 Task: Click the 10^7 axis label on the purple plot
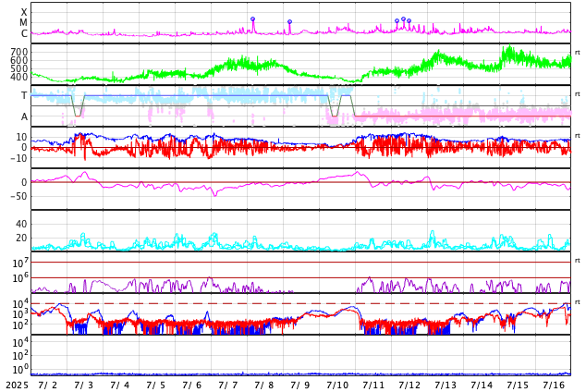[x=20, y=263]
